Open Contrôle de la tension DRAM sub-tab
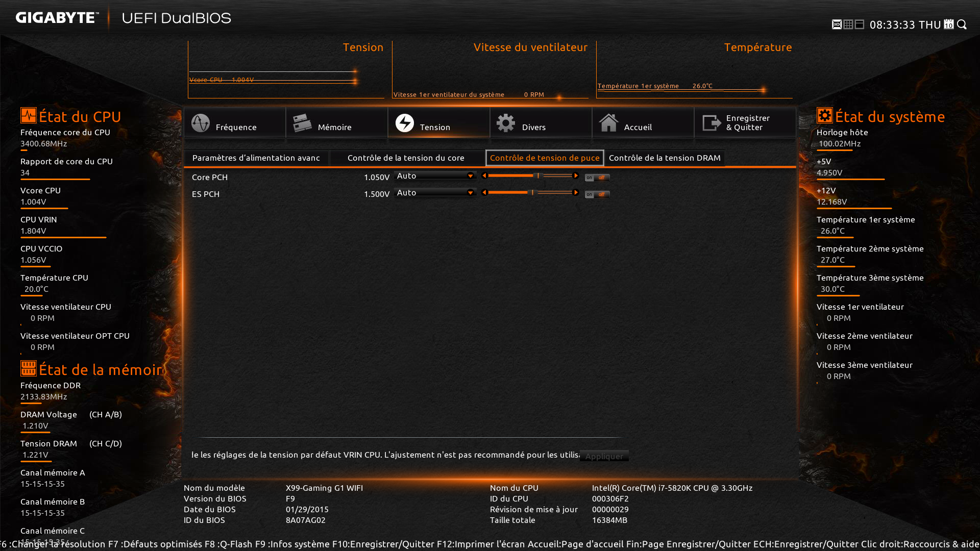This screenshot has height=551, width=980. click(665, 158)
